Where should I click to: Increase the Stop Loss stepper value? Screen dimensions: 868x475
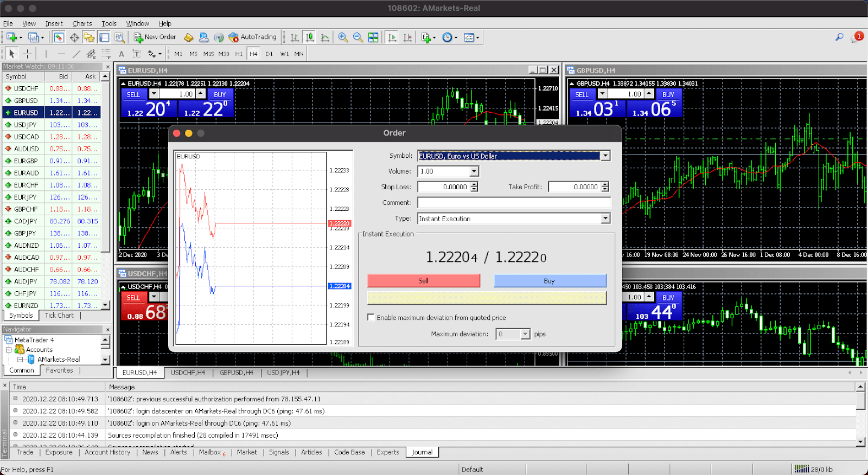pos(475,184)
